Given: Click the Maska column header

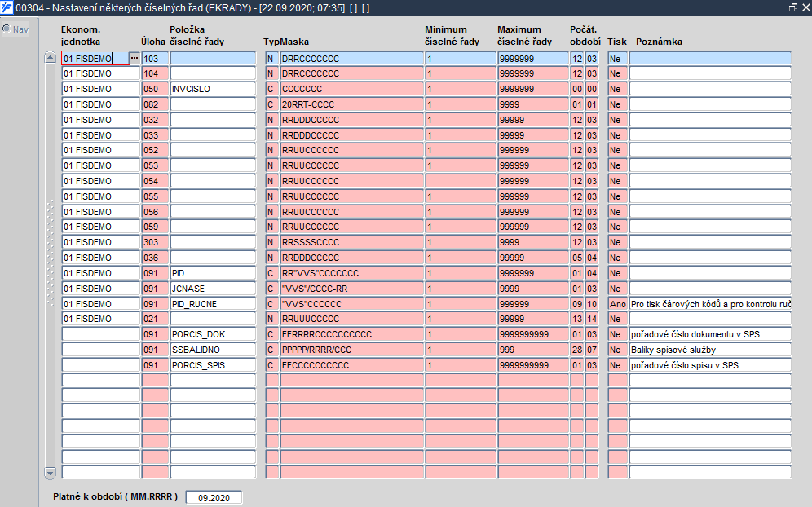Looking at the screenshot, I should [294, 42].
